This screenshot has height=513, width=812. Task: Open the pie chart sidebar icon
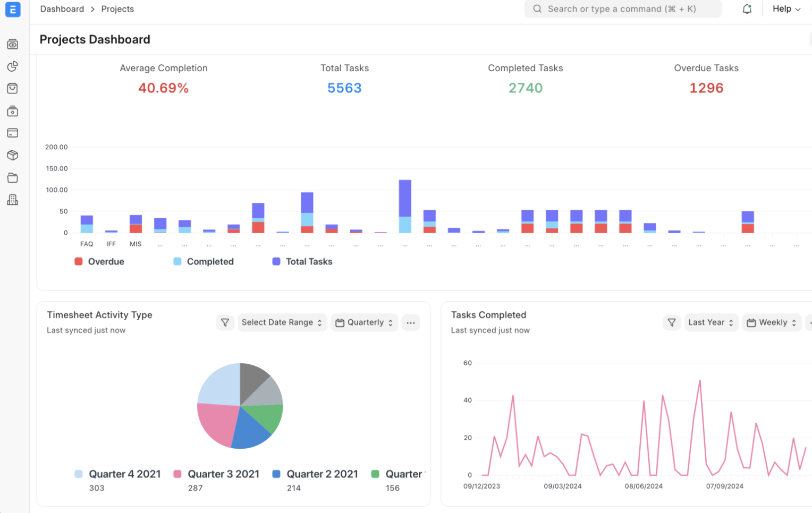coord(13,66)
